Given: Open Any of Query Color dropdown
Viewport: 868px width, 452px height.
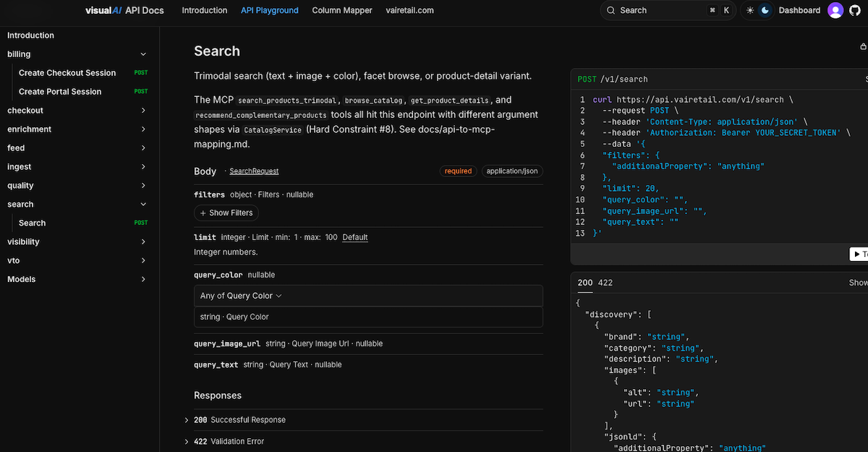Looking at the screenshot, I should [368, 296].
